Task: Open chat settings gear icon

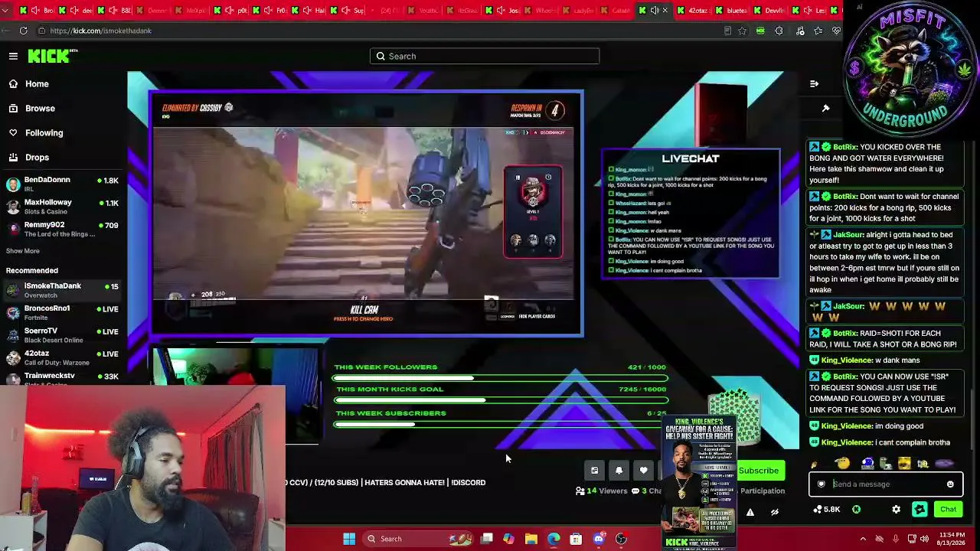Action: (x=897, y=510)
